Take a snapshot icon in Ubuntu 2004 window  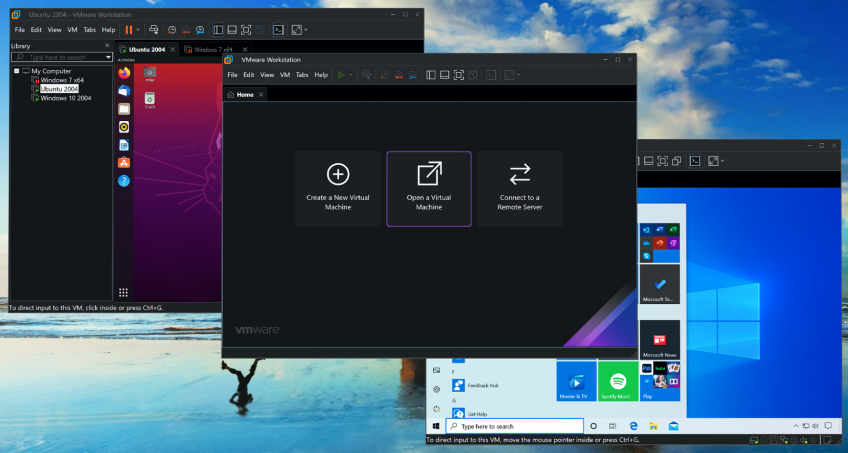tap(172, 30)
